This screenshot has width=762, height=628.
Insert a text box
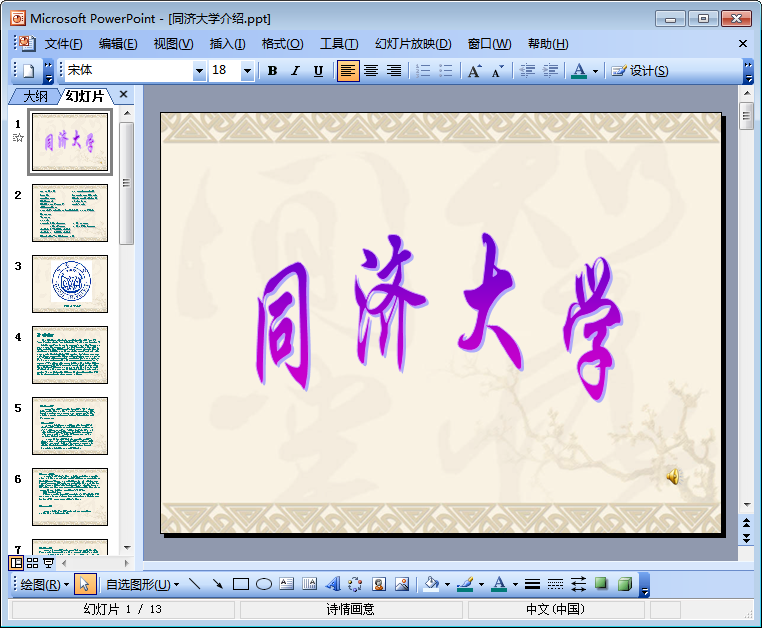287,584
